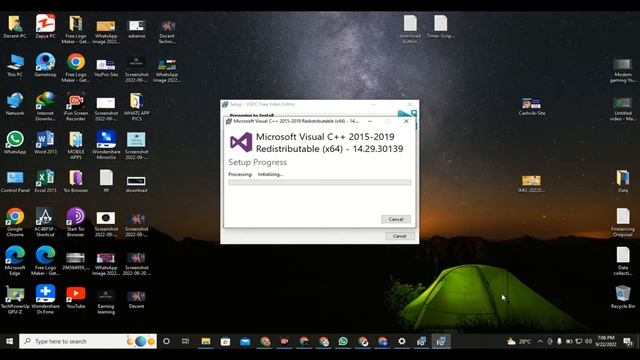This screenshot has width=640, height=360.
Task: Select the Cashvib-Site image file
Action: coord(532,106)
